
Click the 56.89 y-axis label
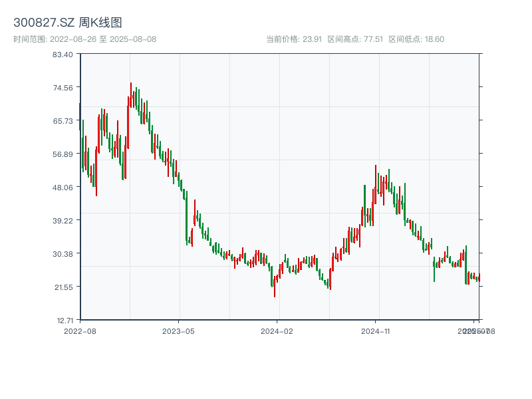pos(63,154)
